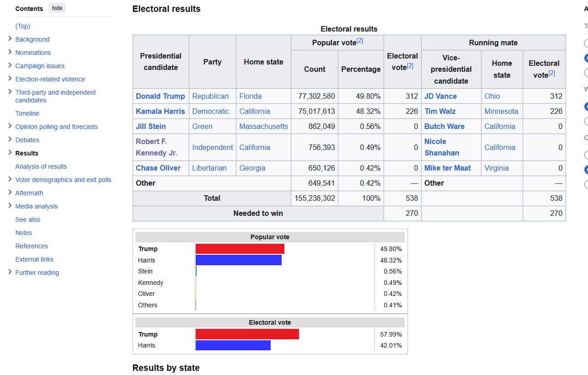The height and width of the screenshot is (375, 588).
Task: Click the Libertarian party link
Action: 209,168
